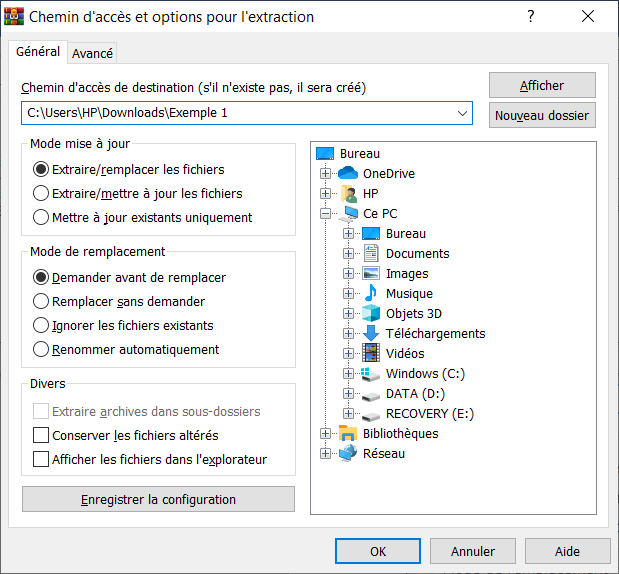Click the Vidéos film icon

coord(371,353)
